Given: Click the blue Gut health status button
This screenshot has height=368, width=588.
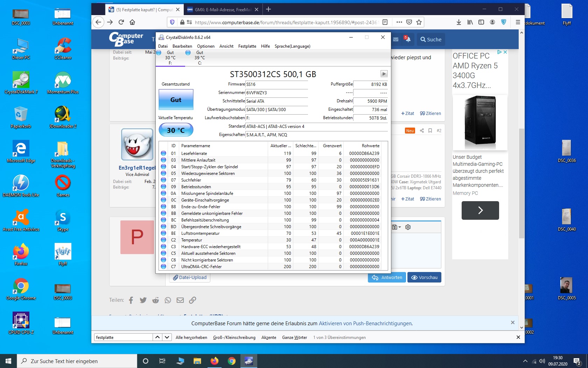Looking at the screenshot, I should 176,100.
